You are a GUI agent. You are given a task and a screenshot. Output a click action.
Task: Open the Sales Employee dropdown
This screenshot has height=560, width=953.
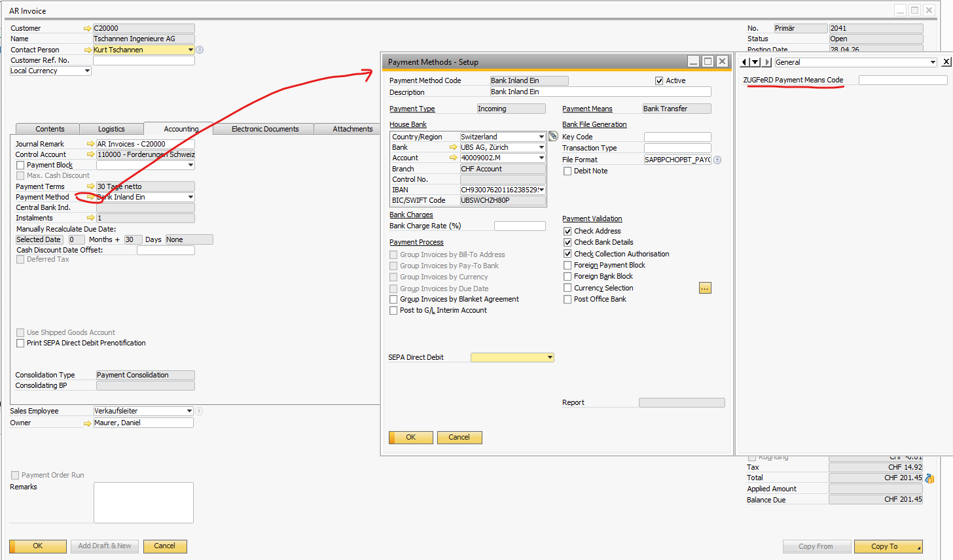click(x=189, y=411)
